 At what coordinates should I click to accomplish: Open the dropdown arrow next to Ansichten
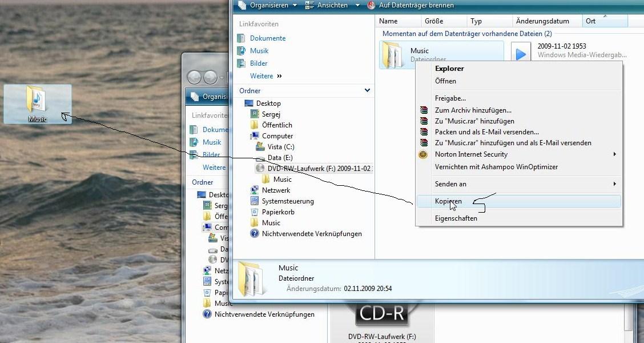point(357,5)
